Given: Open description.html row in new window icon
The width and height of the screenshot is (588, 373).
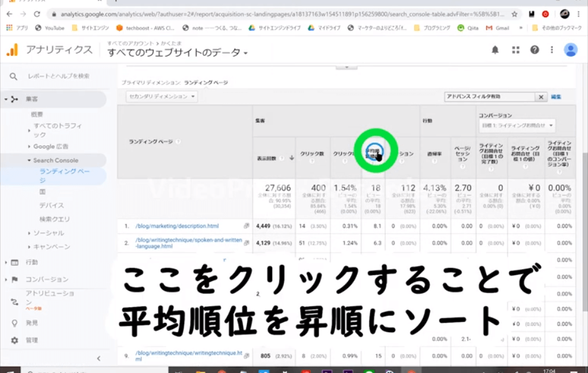Looking at the screenshot, I should click(246, 226).
